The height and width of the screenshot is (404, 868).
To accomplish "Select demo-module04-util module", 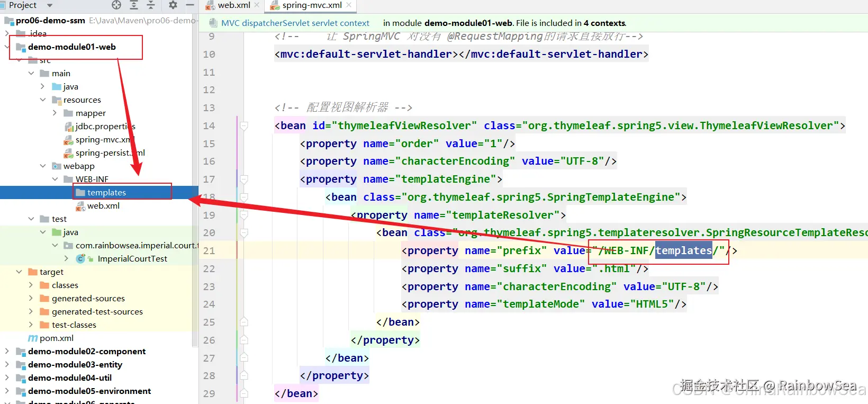I will (x=70, y=378).
